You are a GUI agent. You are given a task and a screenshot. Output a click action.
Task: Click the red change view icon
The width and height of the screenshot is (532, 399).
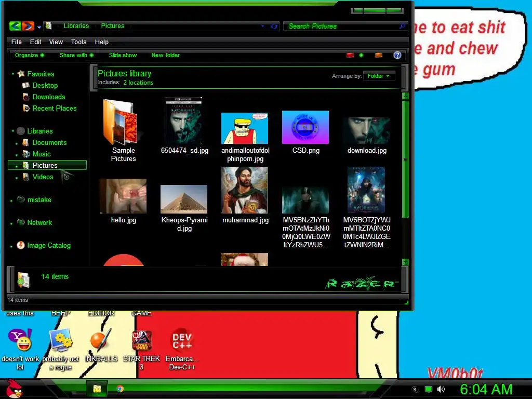350,55
